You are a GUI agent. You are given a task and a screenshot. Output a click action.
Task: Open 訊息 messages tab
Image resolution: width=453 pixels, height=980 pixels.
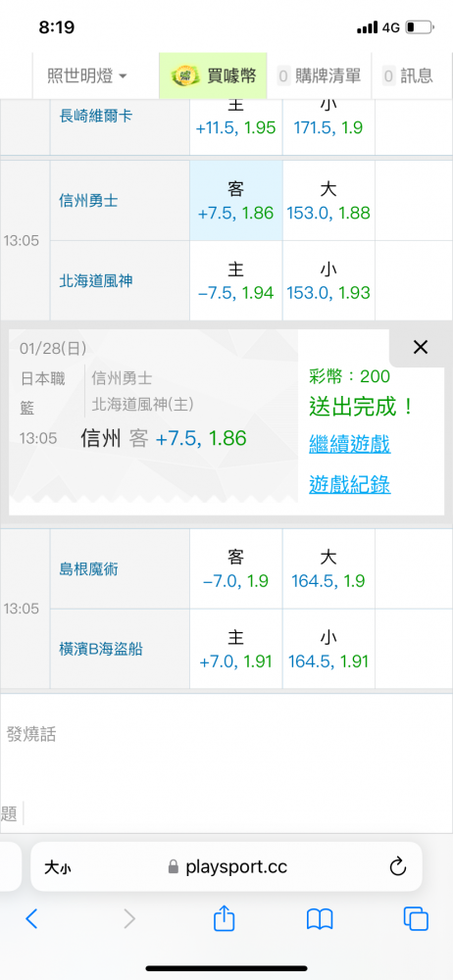tap(408, 76)
